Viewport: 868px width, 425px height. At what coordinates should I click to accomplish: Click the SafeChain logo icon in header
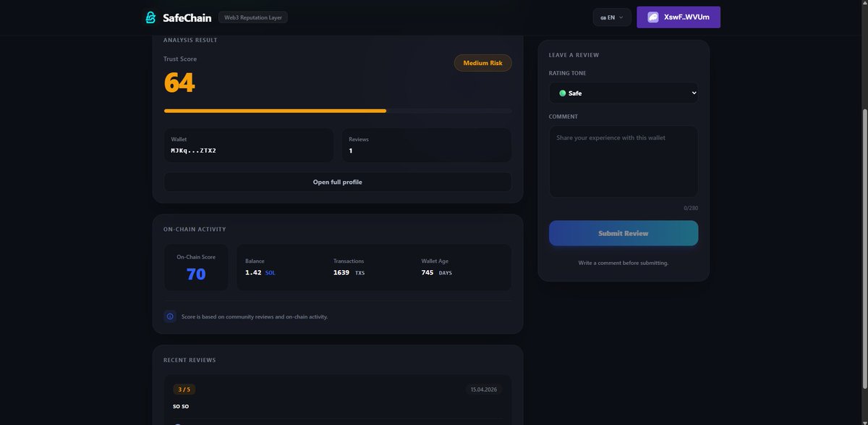(x=150, y=17)
